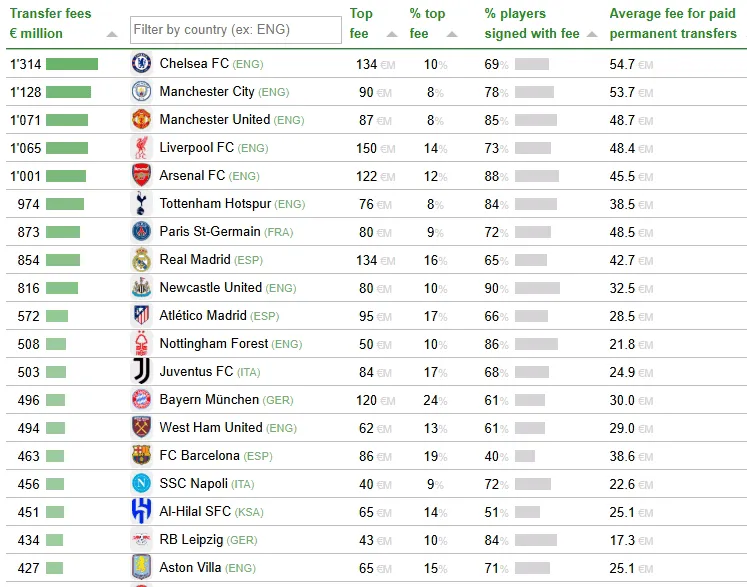Click the Liverpool FC crest icon

coord(141,148)
